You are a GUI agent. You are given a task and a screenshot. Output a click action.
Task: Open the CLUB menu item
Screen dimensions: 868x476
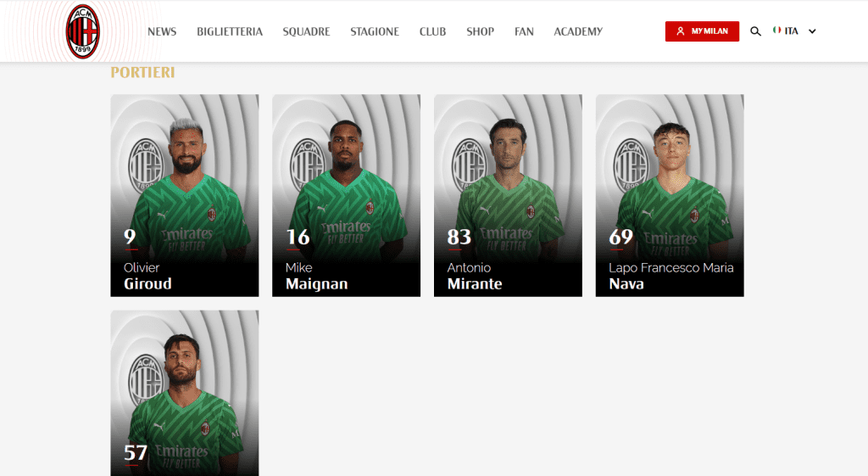click(432, 31)
